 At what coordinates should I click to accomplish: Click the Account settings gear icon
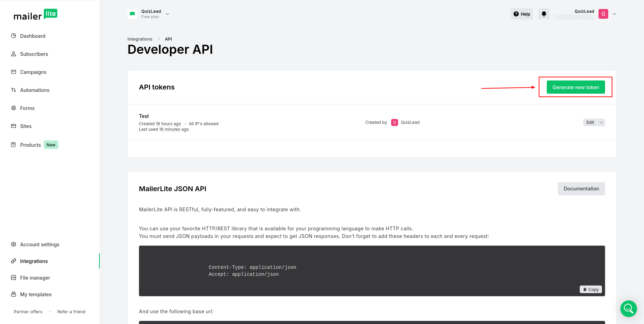[14, 244]
